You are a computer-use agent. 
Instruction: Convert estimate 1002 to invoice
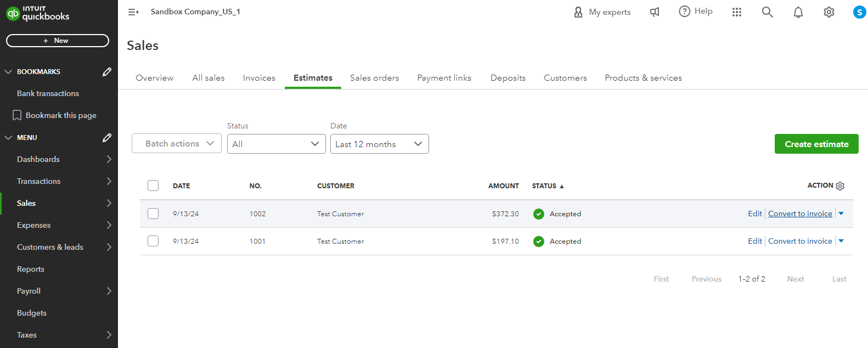[799, 214]
